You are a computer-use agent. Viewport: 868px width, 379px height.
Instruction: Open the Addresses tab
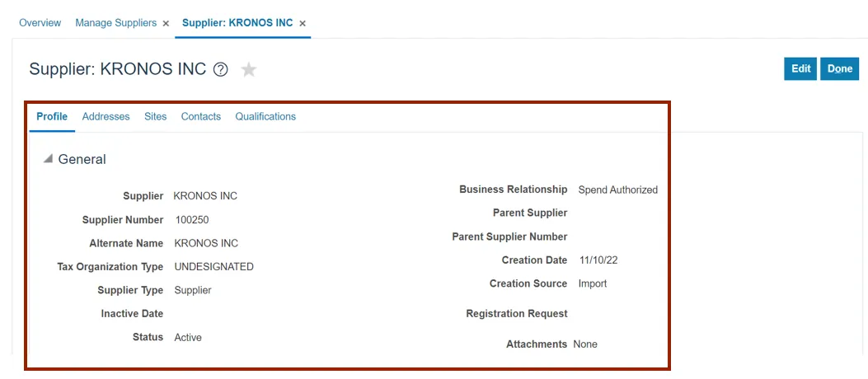(x=106, y=117)
